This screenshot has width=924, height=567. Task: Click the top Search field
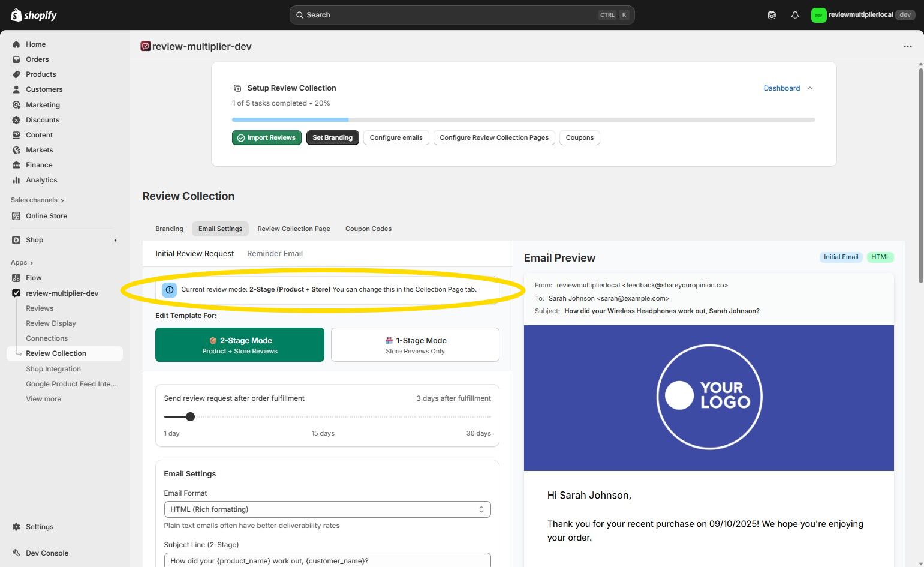click(462, 15)
